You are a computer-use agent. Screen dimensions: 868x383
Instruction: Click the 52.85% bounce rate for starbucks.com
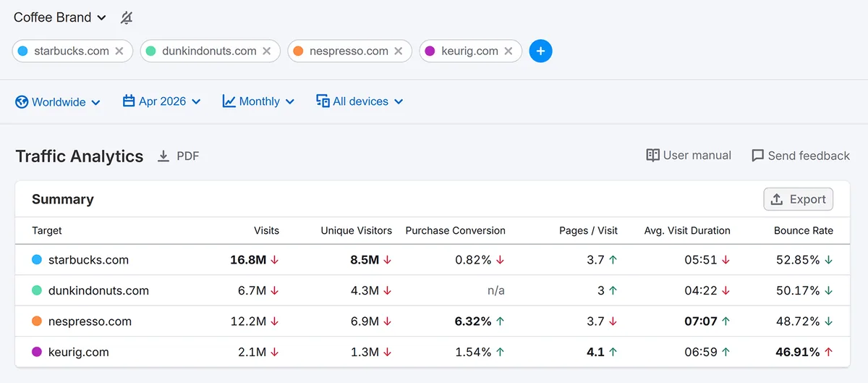pos(798,260)
